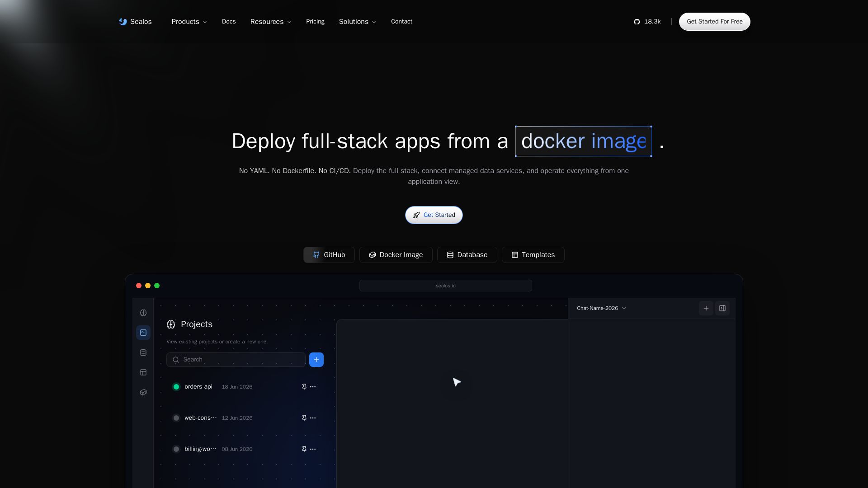Go to the Pricing page

pos(315,22)
